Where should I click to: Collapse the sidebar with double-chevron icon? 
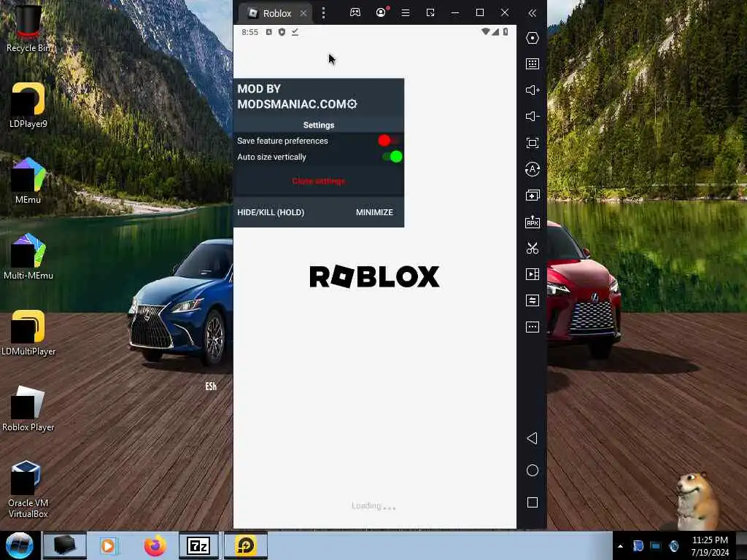532,13
